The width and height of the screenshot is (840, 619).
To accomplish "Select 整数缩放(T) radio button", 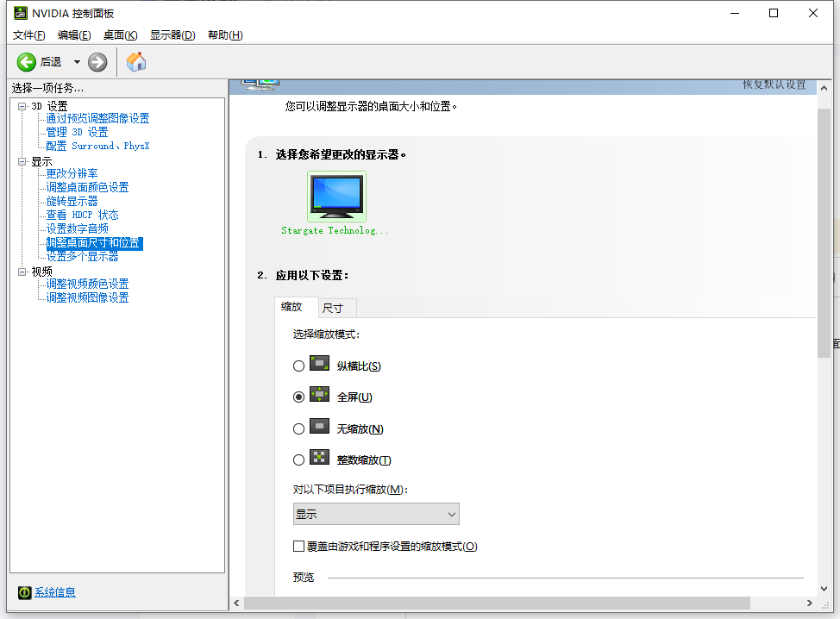I will (299, 460).
